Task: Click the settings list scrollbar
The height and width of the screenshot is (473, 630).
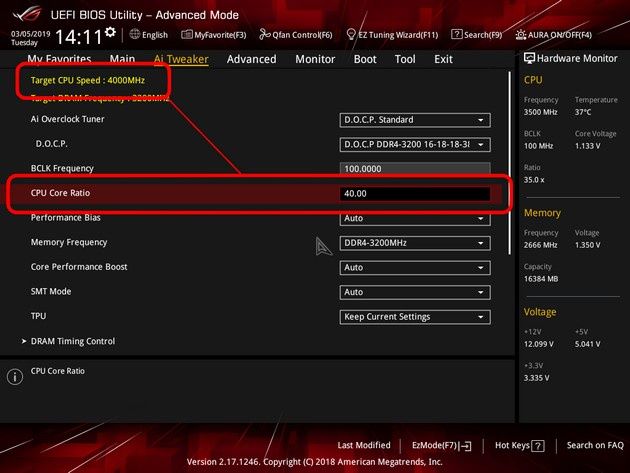Action: (510, 163)
